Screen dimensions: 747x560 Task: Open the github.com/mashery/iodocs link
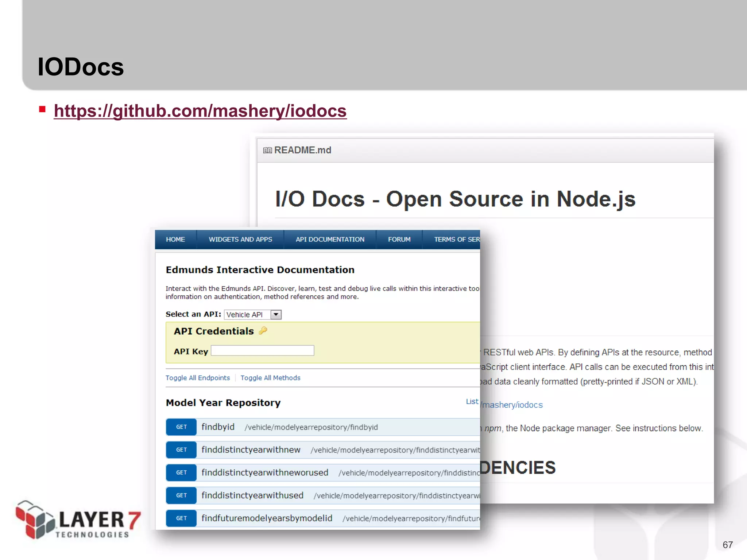[200, 111]
